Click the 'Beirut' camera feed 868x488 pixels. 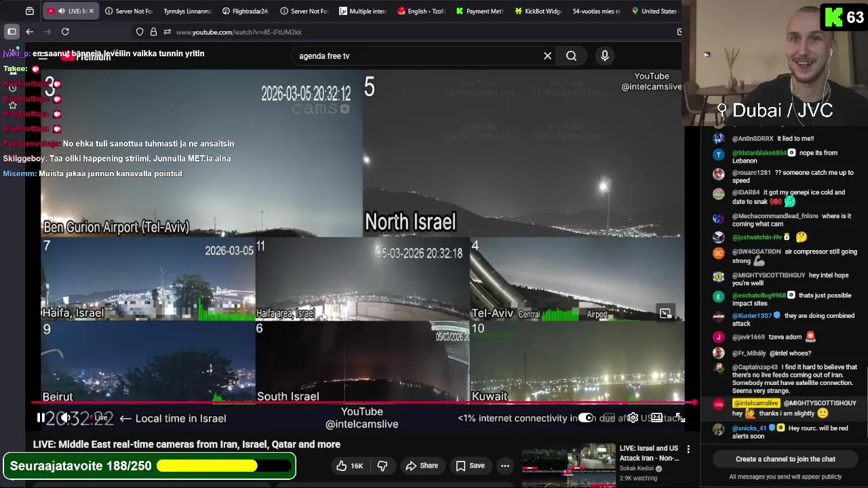[x=148, y=362]
